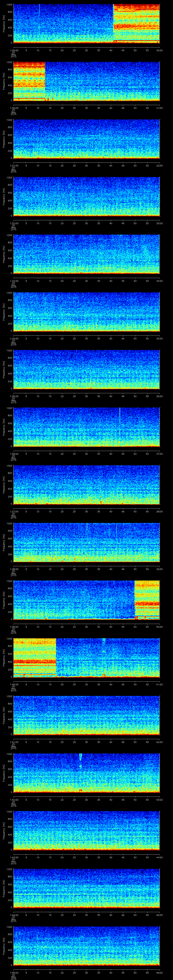Select the spectrogram panel starting at 1:44:00
The width and height of the screenshot is (173, 980).
(x=86, y=888)
